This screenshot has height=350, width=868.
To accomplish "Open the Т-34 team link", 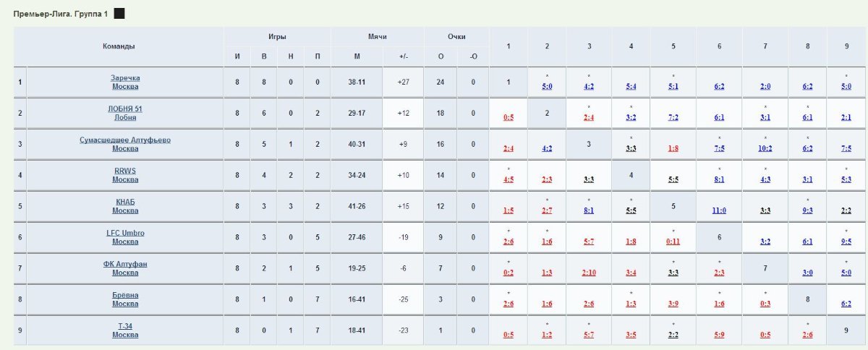I will pos(125,326).
